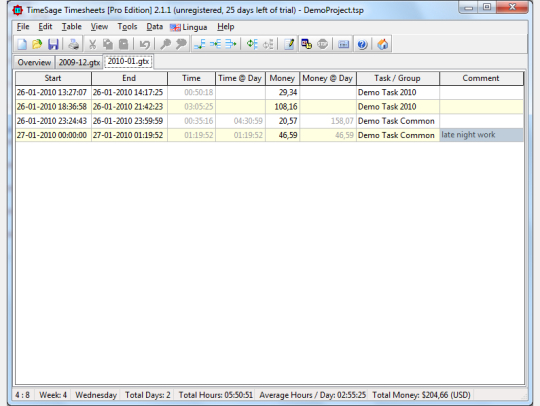Click the first blue row-insert icon
Screen dimensions: 540x406
200,44
